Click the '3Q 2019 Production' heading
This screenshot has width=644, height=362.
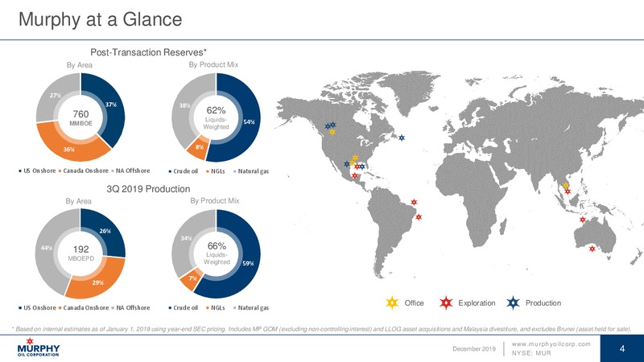pos(148,189)
